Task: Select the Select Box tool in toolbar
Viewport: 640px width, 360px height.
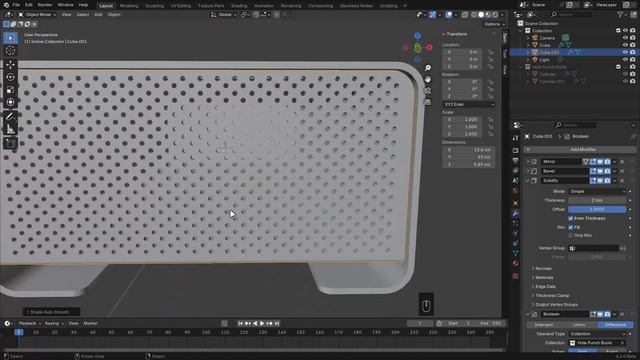Action: point(11,38)
